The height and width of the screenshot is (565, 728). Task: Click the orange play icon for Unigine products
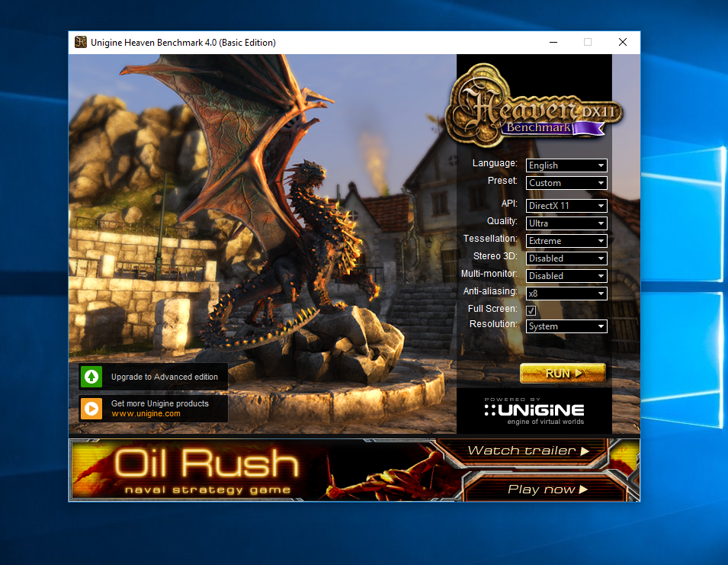[91, 409]
